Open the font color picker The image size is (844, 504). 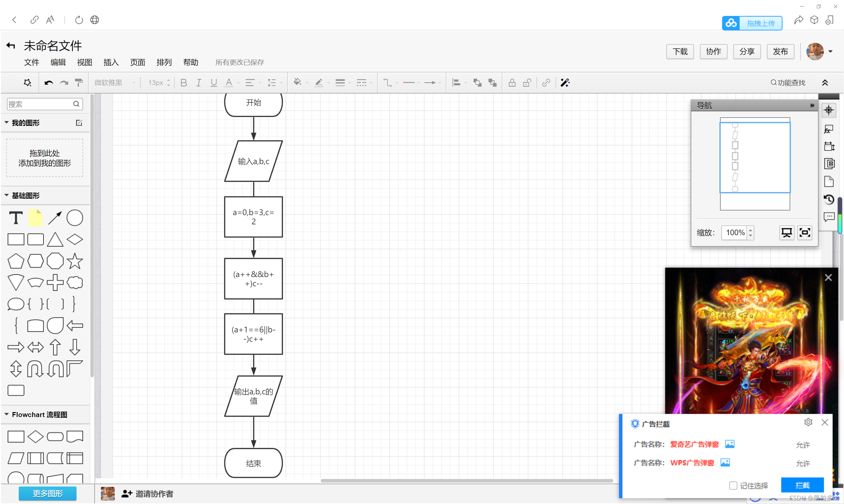point(229,83)
